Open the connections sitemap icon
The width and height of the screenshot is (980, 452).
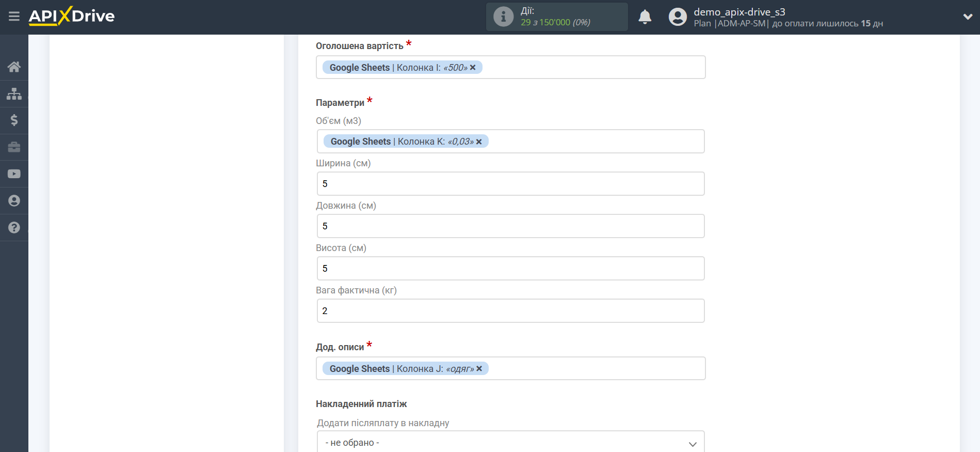click(x=14, y=93)
